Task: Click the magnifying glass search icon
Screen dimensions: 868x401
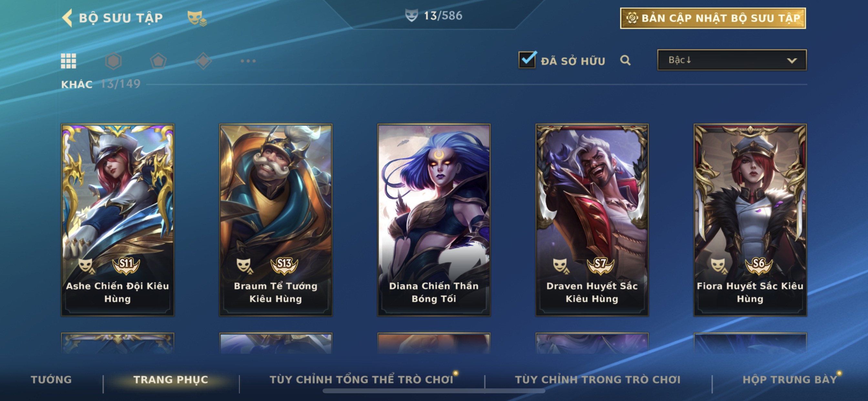Action: (625, 60)
